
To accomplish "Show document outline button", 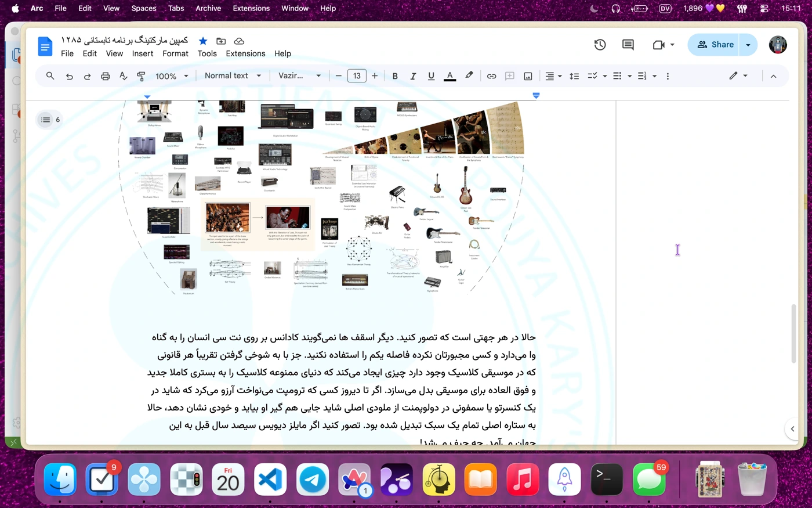I will point(46,120).
